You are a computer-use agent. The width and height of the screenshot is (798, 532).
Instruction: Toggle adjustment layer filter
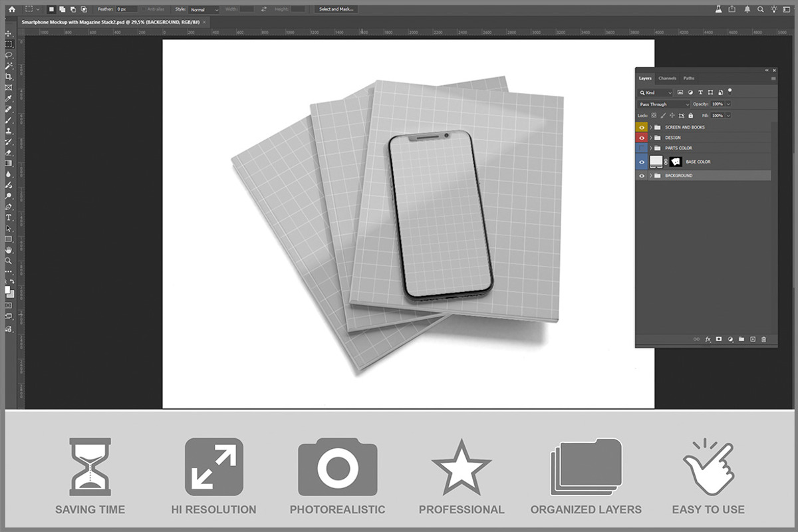click(690, 92)
